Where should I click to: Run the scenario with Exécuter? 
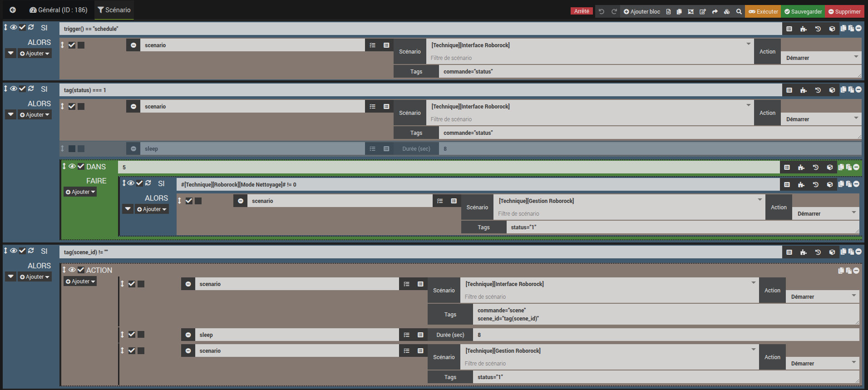[x=763, y=11]
